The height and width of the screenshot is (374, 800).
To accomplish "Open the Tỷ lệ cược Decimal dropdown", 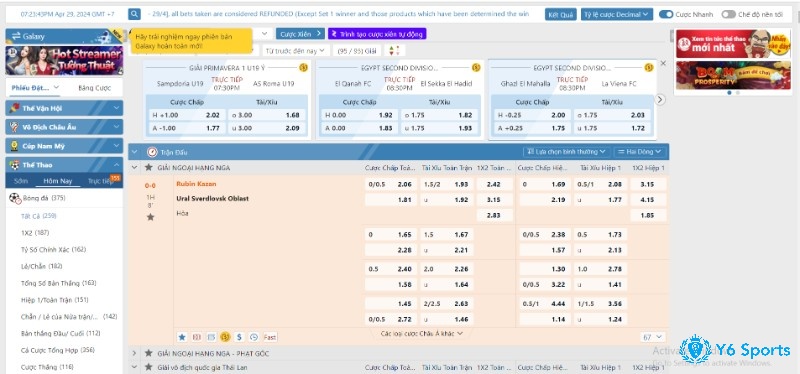I will pyautogui.click(x=617, y=14).
